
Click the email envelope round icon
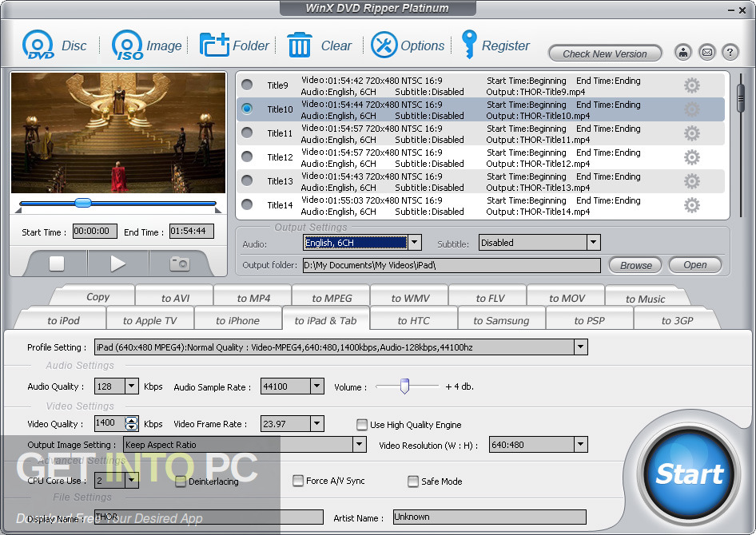pos(706,52)
